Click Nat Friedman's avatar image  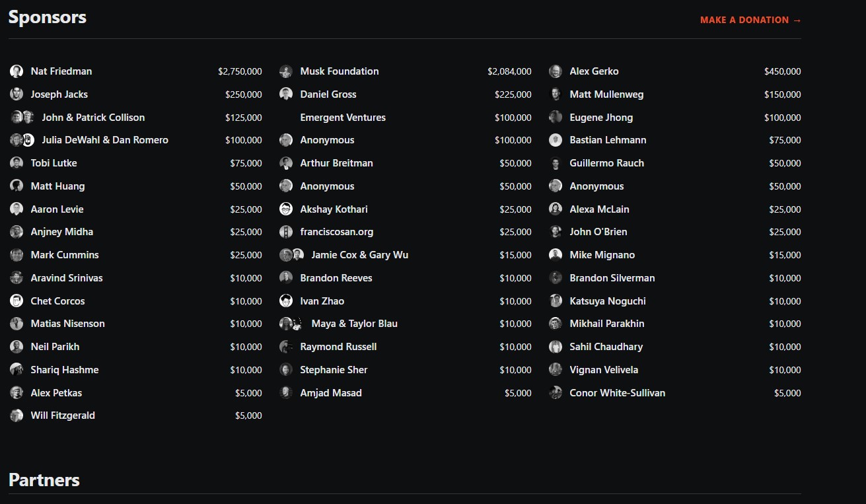tap(17, 71)
